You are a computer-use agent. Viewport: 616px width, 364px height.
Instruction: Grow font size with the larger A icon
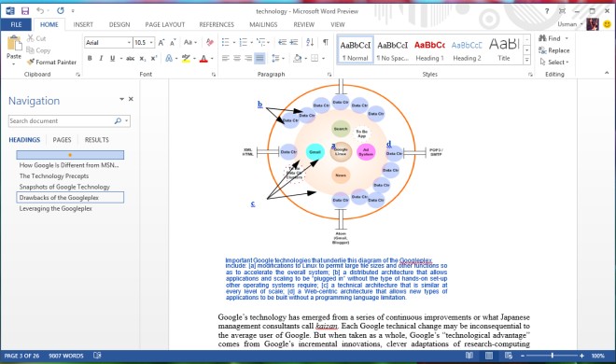point(161,42)
